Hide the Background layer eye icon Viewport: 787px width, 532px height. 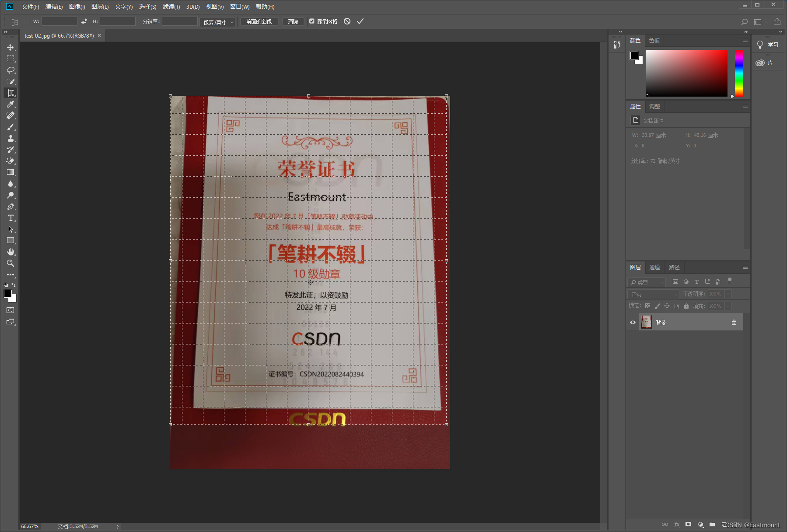pyautogui.click(x=633, y=323)
